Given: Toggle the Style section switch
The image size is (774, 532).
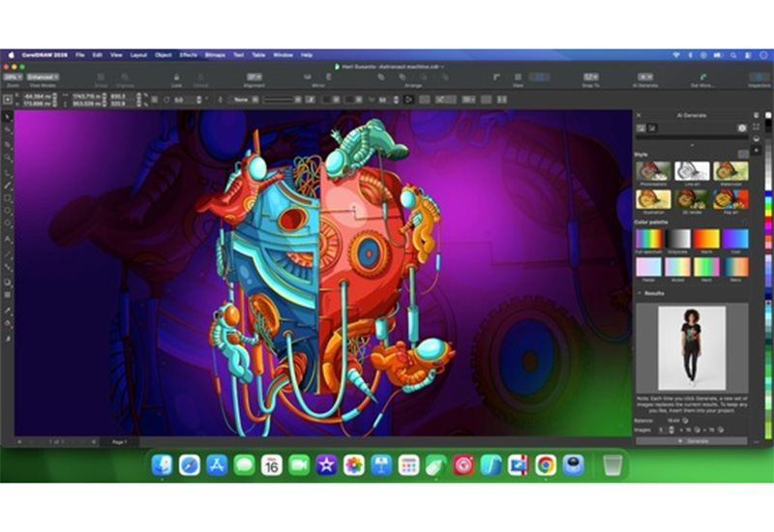Looking at the screenshot, I should click(741, 154).
